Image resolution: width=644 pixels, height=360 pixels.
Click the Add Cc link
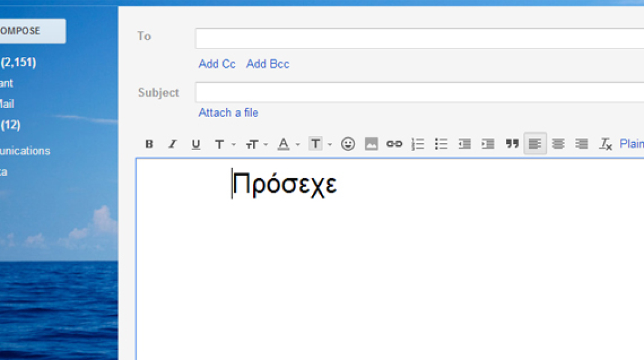click(x=217, y=64)
